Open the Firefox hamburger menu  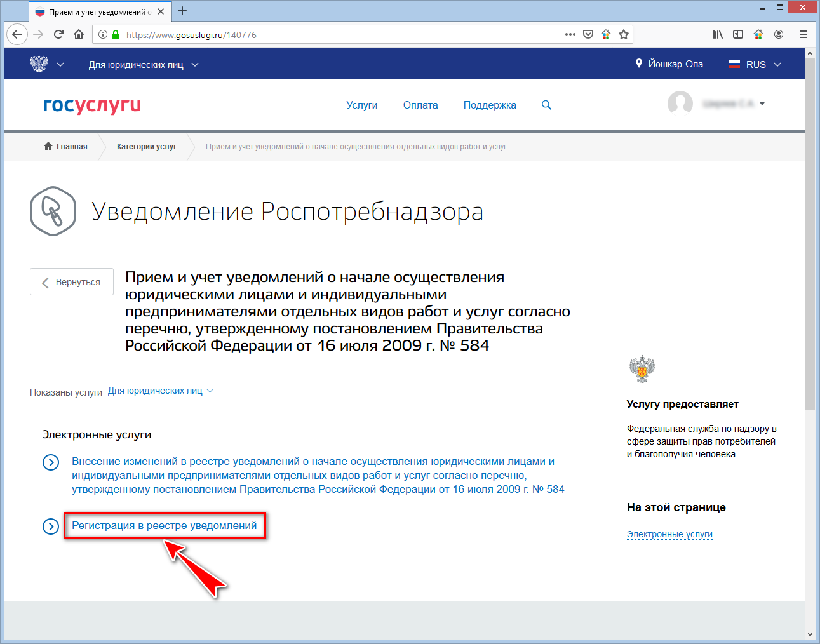(803, 34)
